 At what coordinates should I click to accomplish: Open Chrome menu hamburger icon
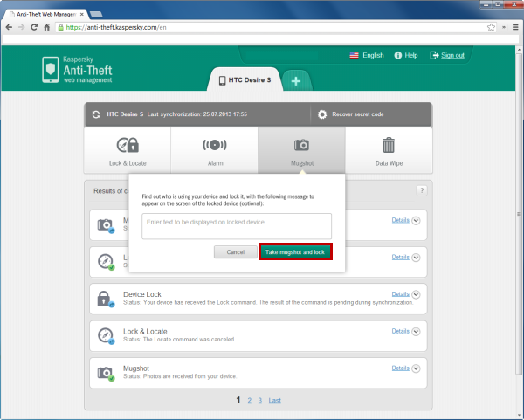click(x=515, y=27)
